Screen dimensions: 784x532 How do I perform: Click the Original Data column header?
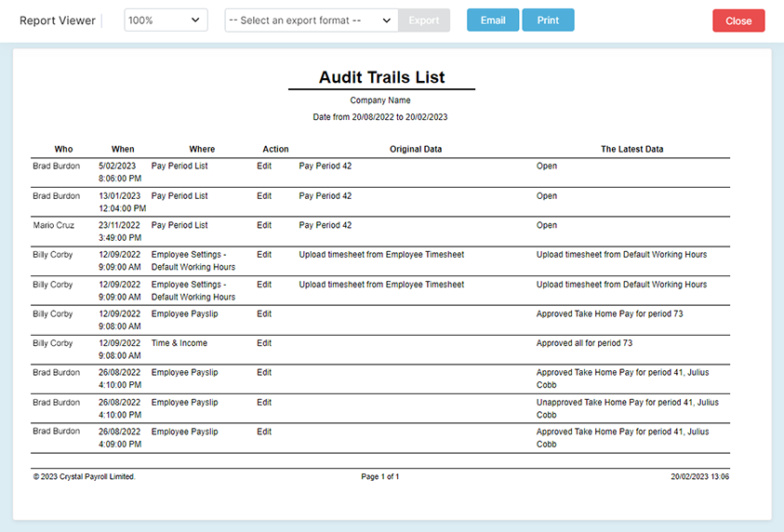pos(416,149)
